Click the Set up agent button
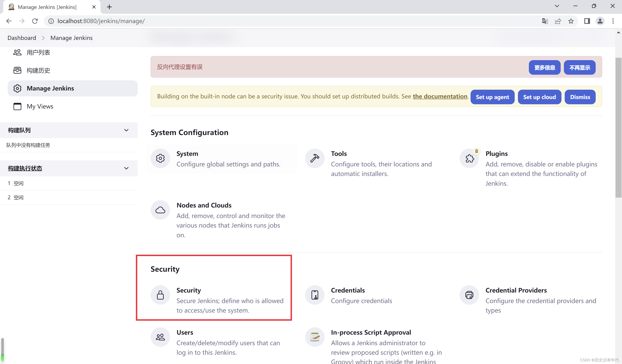 pyautogui.click(x=492, y=97)
